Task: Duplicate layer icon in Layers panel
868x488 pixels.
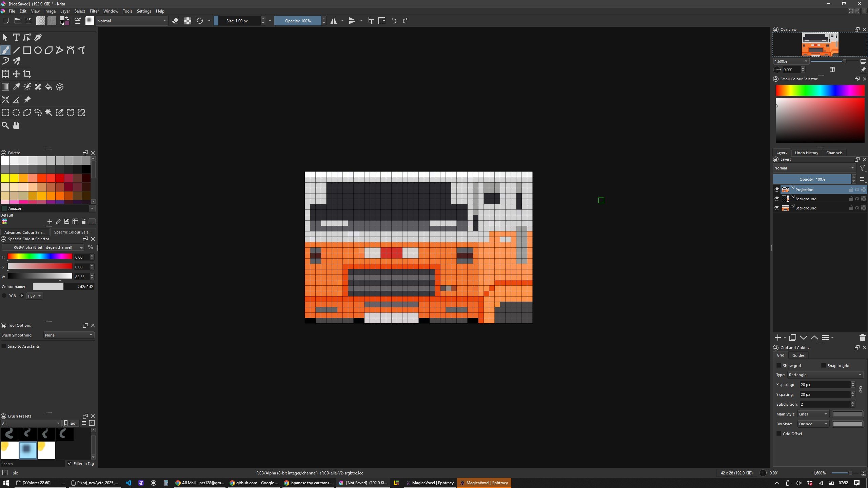Action: click(x=793, y=338)
